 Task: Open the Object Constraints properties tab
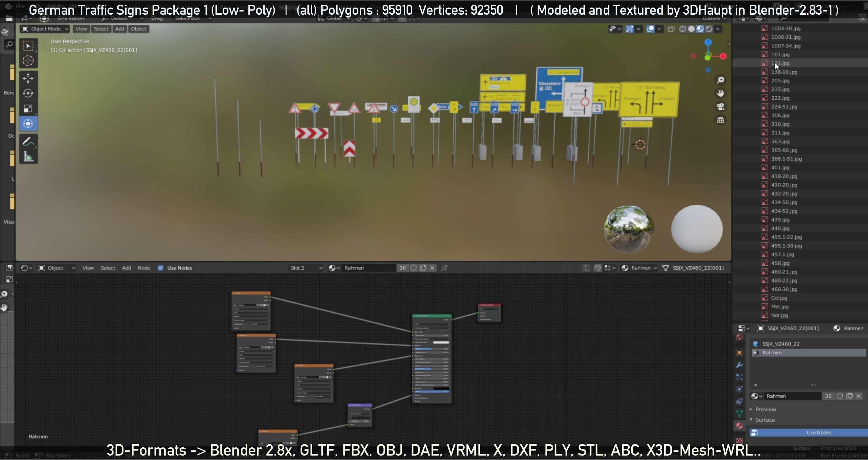point(739,402)
